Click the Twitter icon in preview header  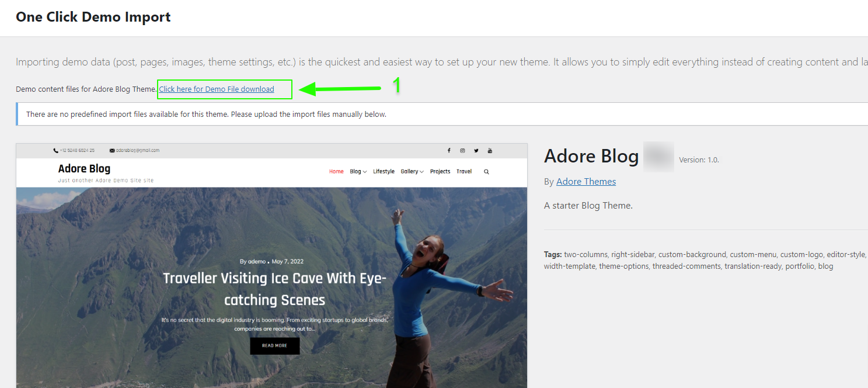coord(476,151)
